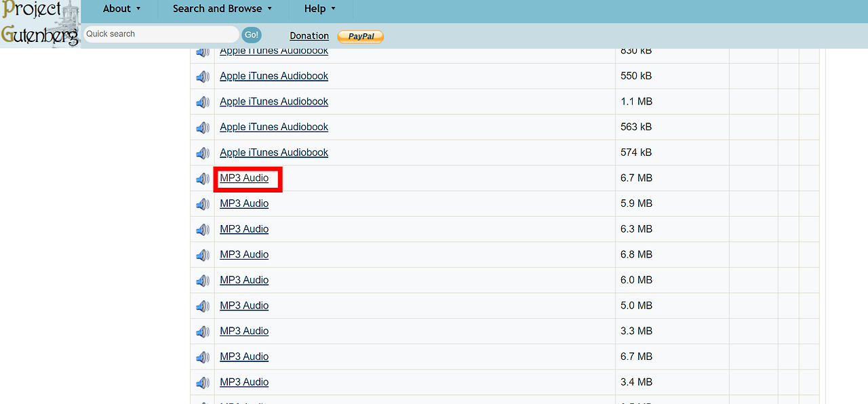Open the Donation page link
The image size is (868, 404).
tap(309, 35)
